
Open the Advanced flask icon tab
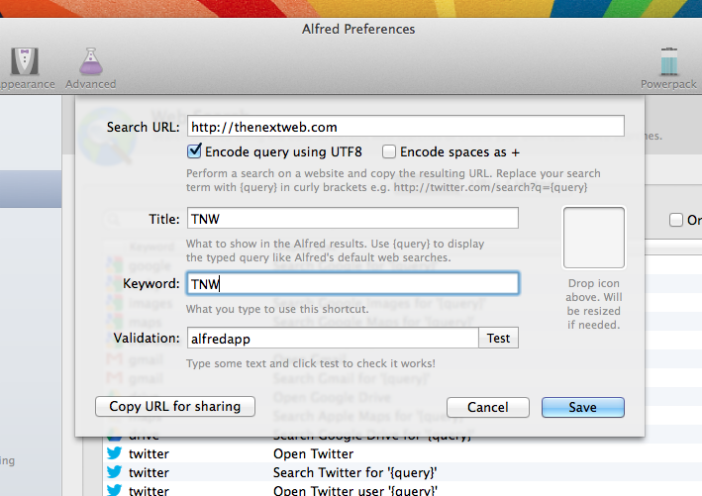(x=90, y=68)
